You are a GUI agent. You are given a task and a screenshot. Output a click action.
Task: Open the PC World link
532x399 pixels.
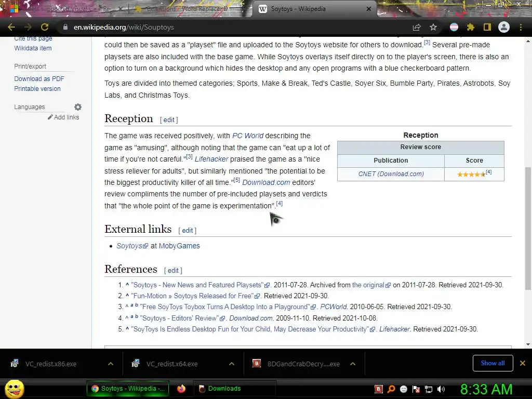coord(248,136)
